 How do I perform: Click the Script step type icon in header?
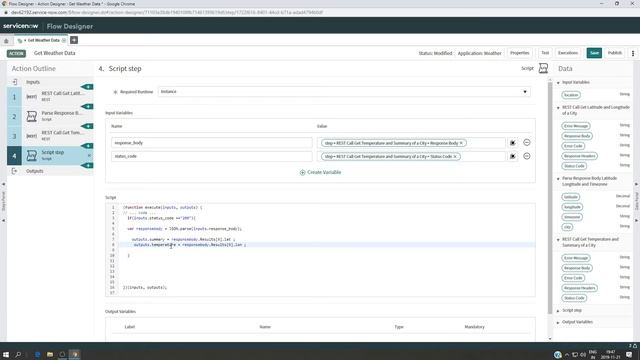pyautogui.click(x=543, y=68)
